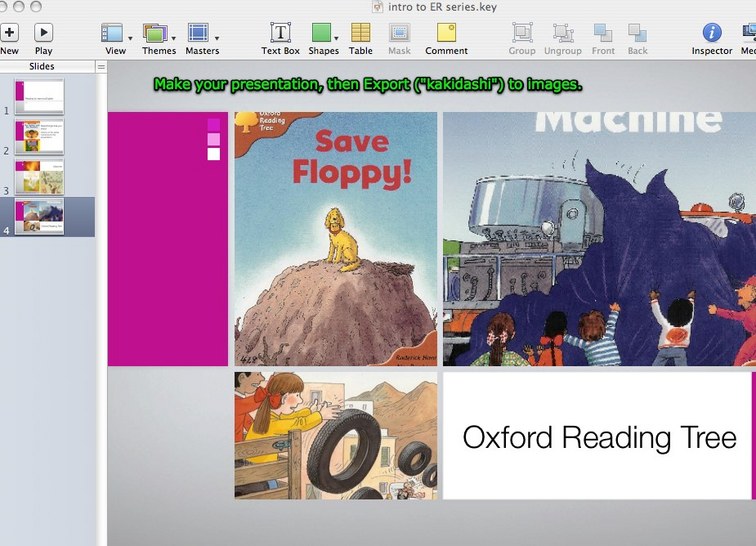Viewport: 756px width, 546px height.
Task: Open the View dropdown menu
Action: [116, 36]
